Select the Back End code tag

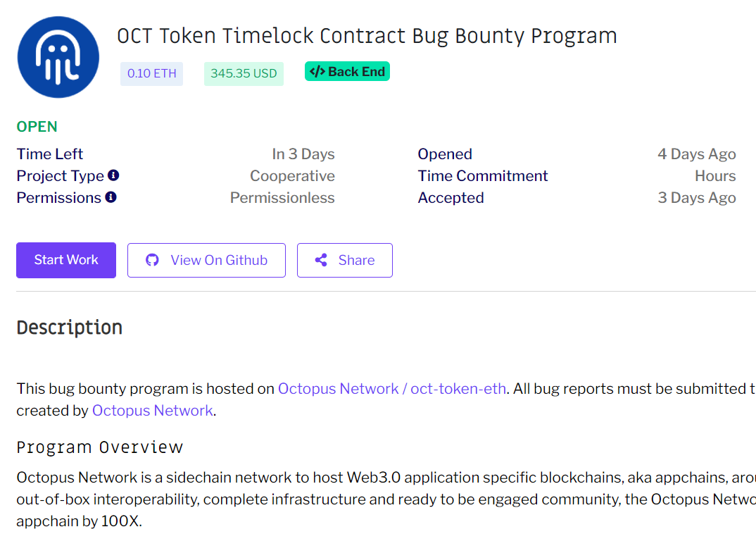pos(347,72)
